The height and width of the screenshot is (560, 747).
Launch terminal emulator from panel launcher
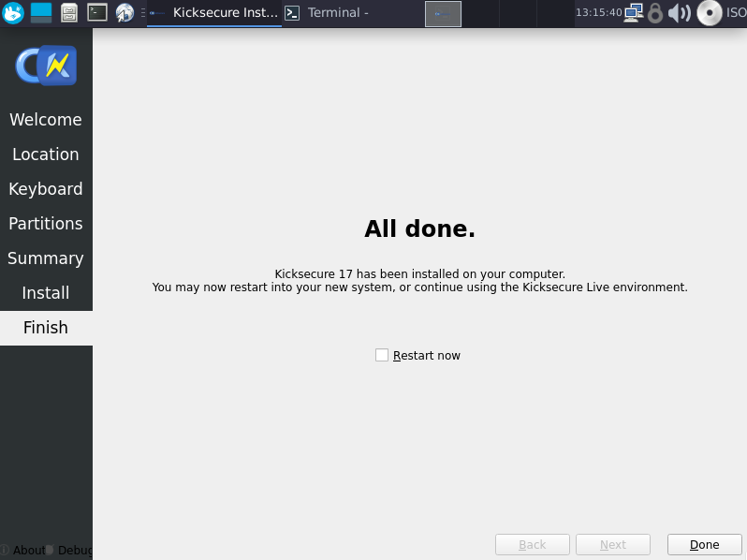(x=97, y=13)
